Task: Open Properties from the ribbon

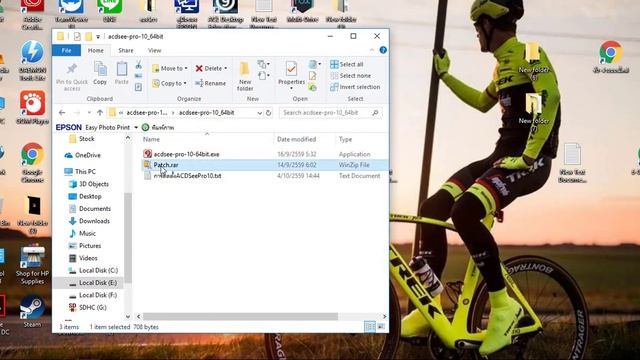Action: pyautogui.click(x=291, y=76)
